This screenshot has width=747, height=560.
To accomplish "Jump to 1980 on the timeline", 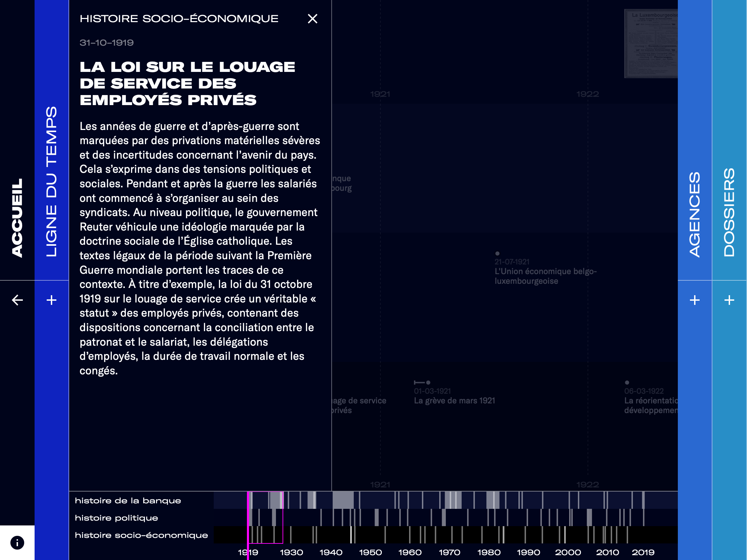I will pos(489,552).
